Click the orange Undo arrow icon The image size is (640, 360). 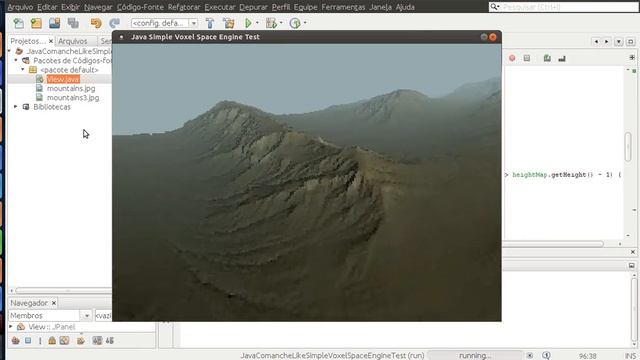click(x=96, y=23)
